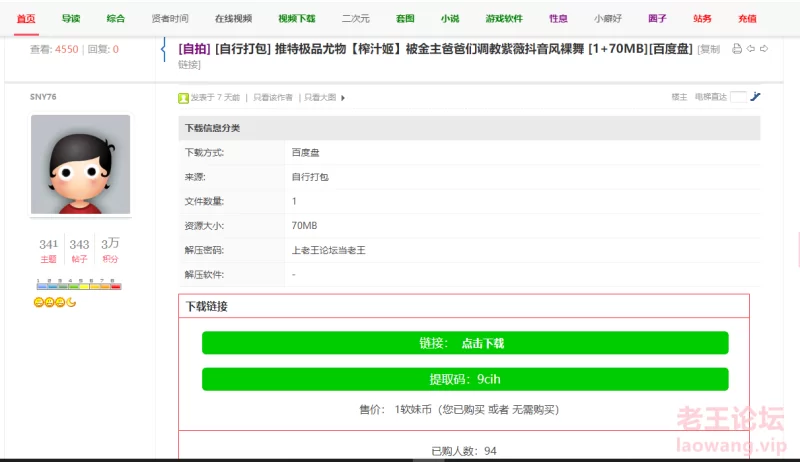Click the 文件数量 label

204,201
